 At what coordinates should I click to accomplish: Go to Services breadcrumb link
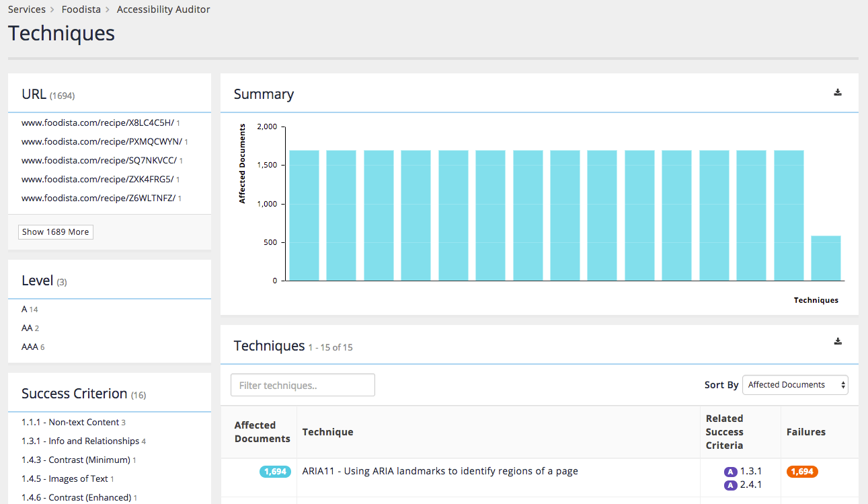tap(27, 9)
